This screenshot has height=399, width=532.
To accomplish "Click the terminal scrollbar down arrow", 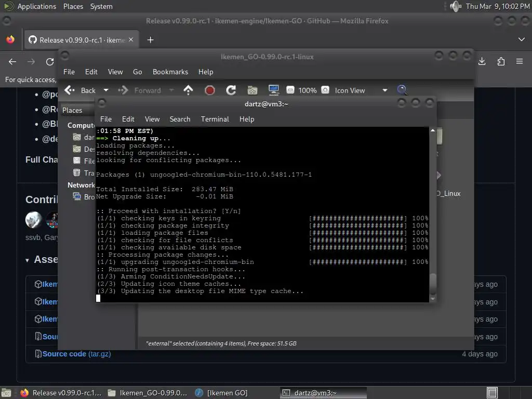I will [x=433, y=299].
